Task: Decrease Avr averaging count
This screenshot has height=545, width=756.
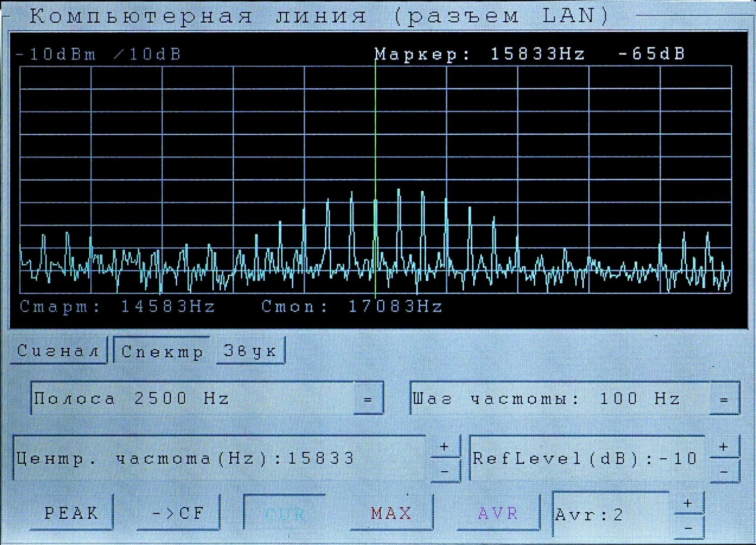Action: point(688,527)
